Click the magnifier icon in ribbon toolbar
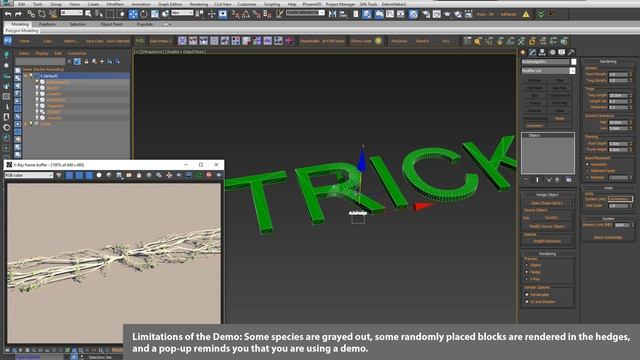640x360 pixels. (478, 41)
